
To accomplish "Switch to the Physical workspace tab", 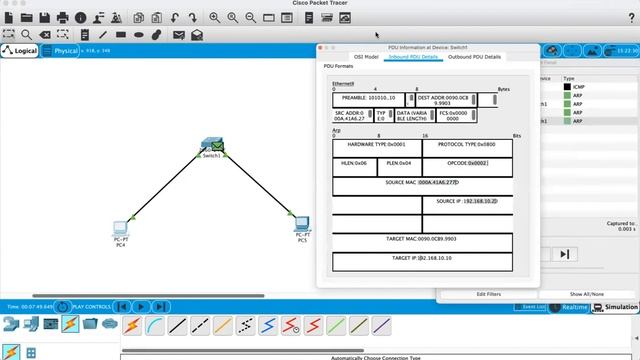I will pos(60,51).
